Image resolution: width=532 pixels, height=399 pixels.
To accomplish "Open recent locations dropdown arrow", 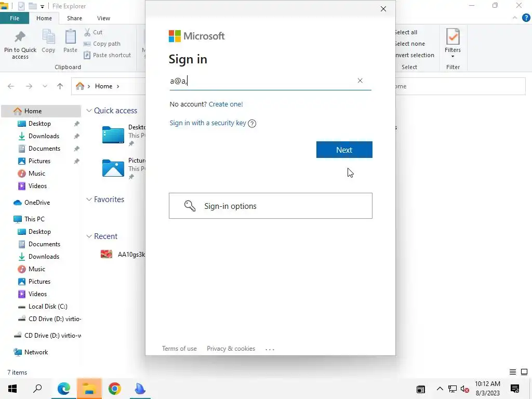I will point(45,86).
